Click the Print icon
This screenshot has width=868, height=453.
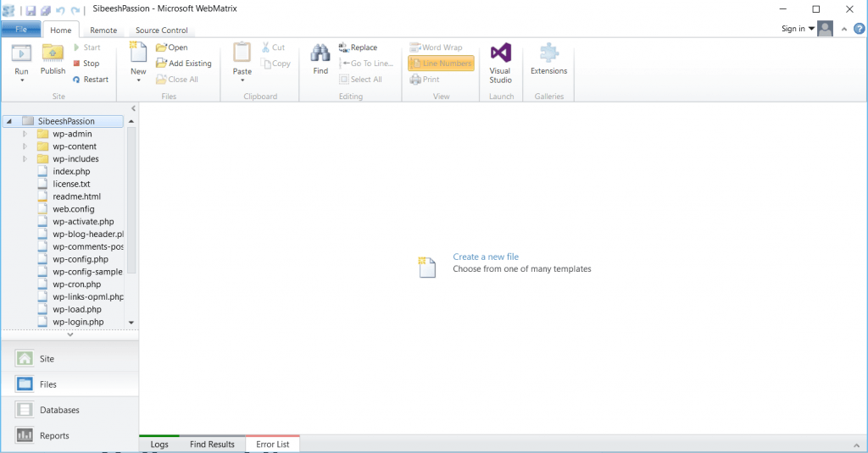(415, 80)
